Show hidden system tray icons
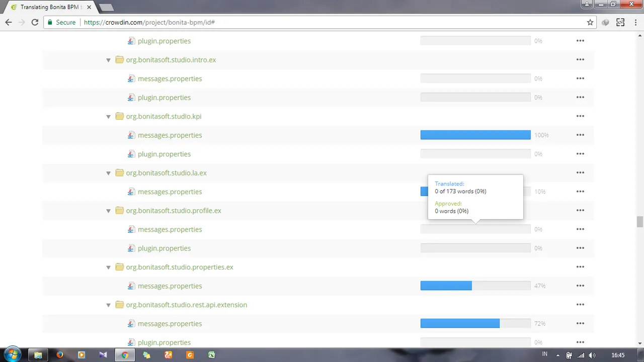Screen dimensions: 644x362 [557, 355]
